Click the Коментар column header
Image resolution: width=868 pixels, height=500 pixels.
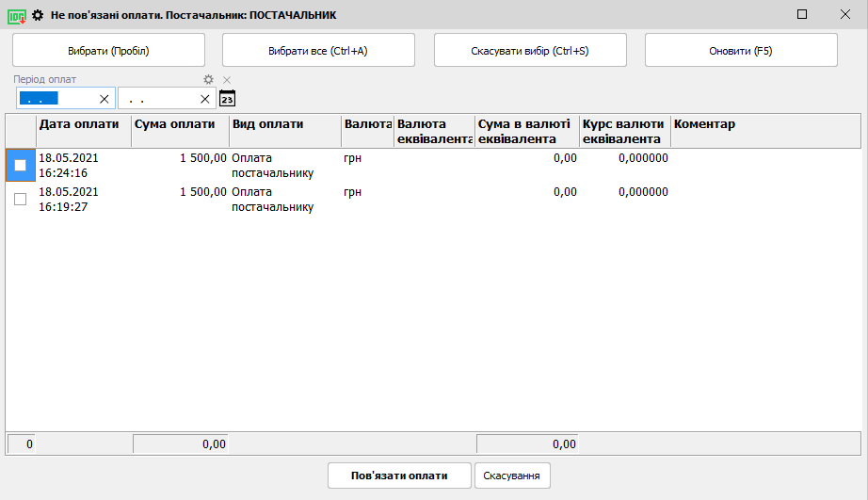[765, 131]
